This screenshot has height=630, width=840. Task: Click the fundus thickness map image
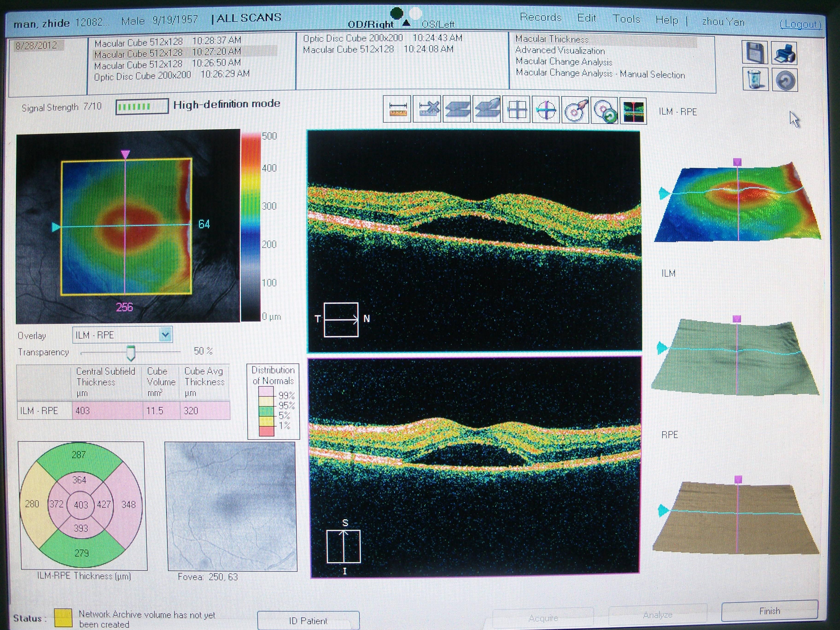coord(128,226)
